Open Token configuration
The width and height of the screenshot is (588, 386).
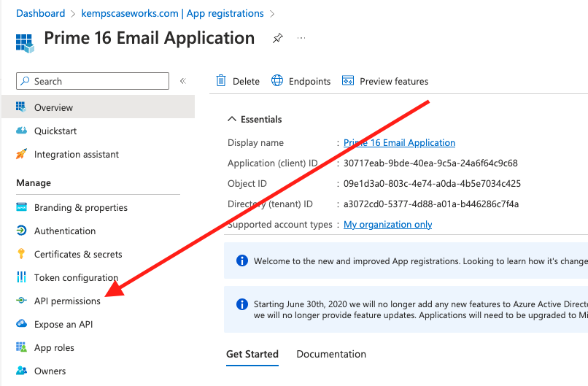click(x=76, y=277)
